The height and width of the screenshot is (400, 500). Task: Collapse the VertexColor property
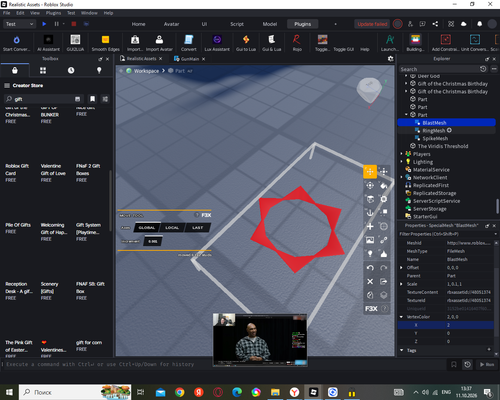point(401,317)
